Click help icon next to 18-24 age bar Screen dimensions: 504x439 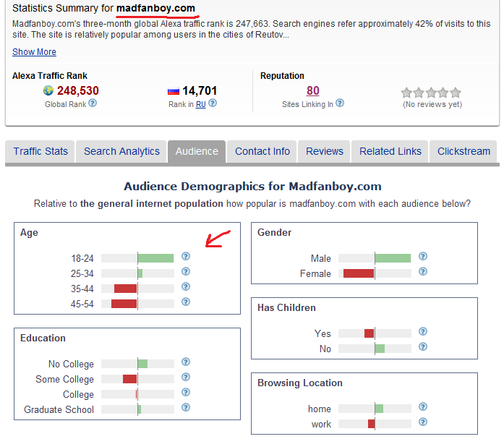(186, 257)
